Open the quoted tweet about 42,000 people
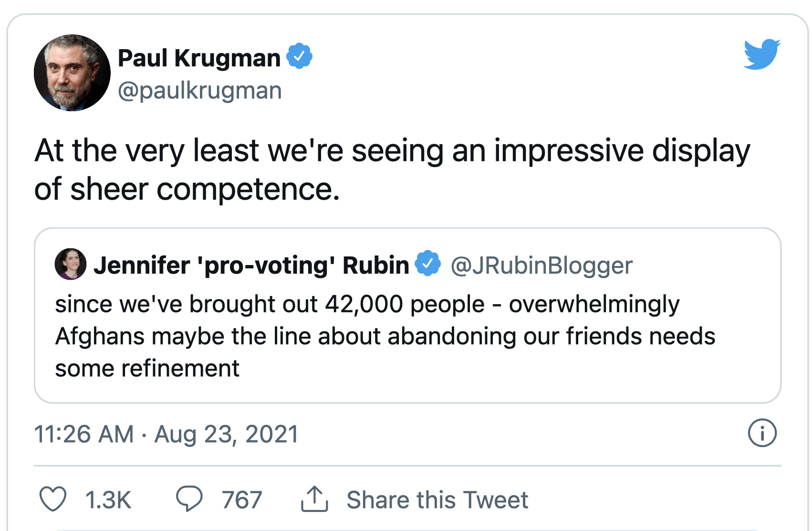This screenshot has height=531, width=812. point(407,316)
